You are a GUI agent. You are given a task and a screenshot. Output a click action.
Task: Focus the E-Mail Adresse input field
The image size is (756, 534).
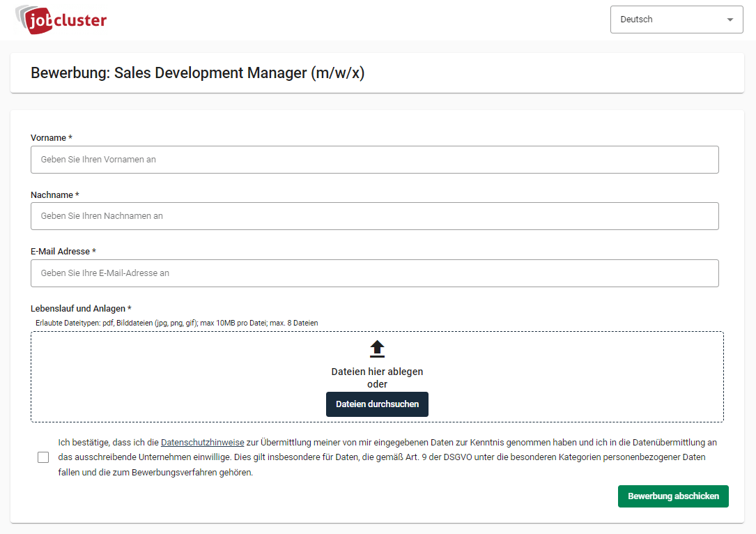[x=374, y=273]
